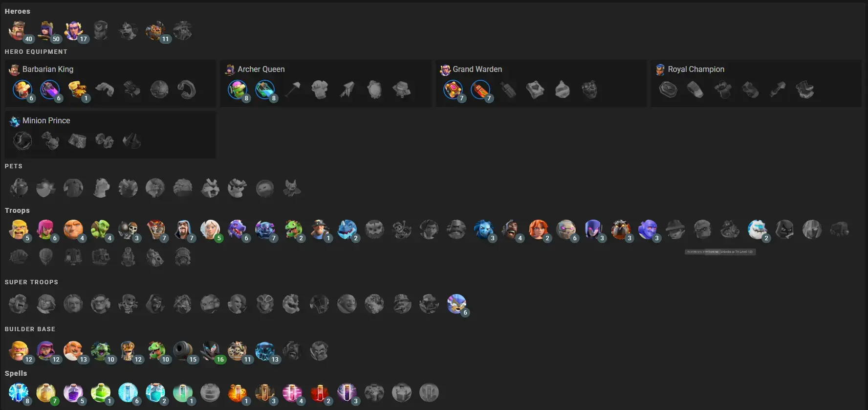Select the Barbarian troop icon level 5
868x410 pixels.
[19, 229]
